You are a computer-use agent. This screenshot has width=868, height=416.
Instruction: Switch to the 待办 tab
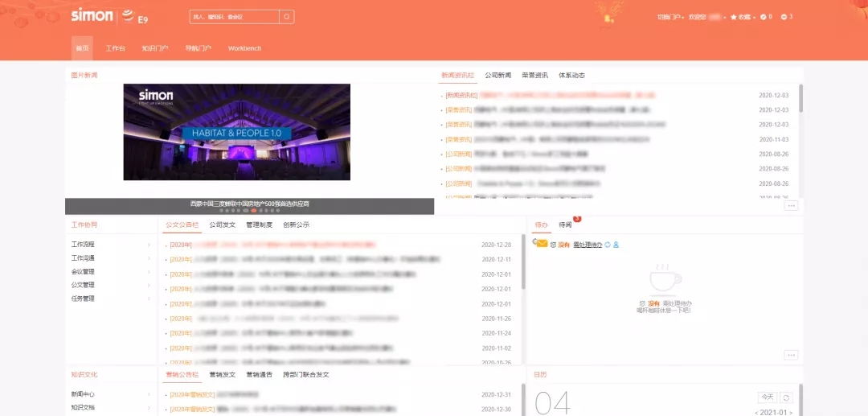coord(542,224)
